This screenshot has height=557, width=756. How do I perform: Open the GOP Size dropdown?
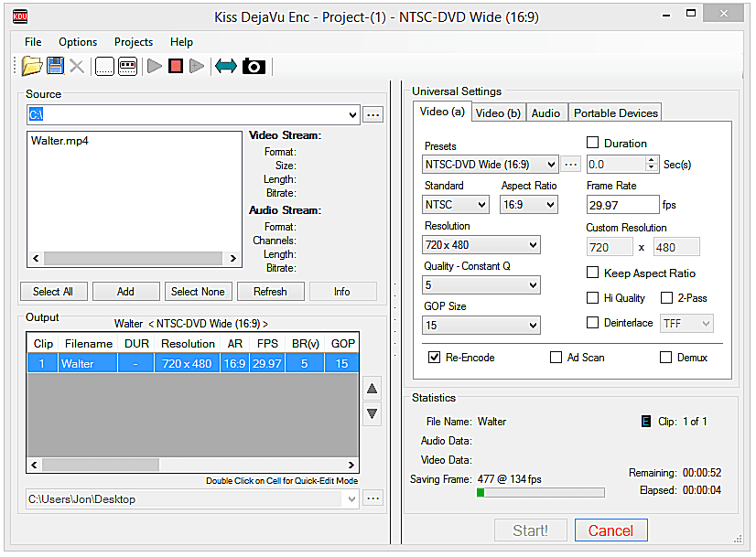(x=481, y=326)
